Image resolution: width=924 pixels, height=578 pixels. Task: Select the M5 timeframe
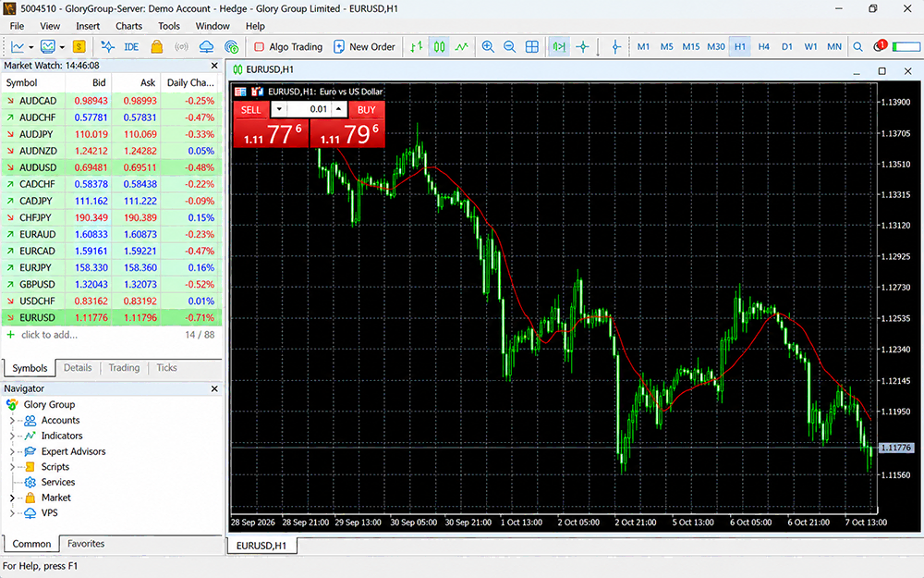pyautogui.click(x=666, y=46)
